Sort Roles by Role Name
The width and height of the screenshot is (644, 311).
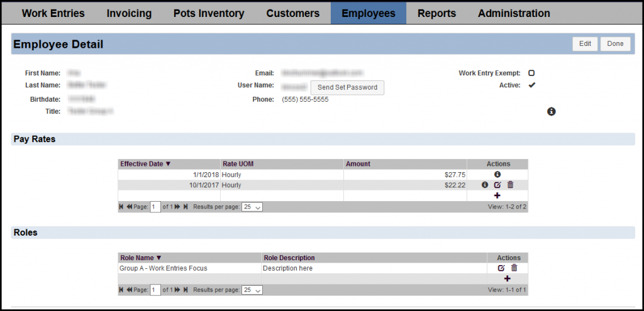141,258
